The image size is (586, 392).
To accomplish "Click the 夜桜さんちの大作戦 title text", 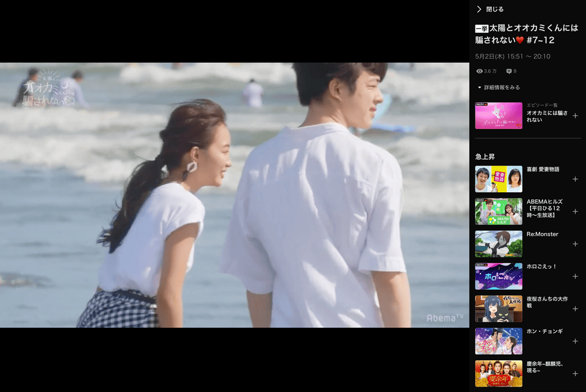I will click(x=547, y=302).
